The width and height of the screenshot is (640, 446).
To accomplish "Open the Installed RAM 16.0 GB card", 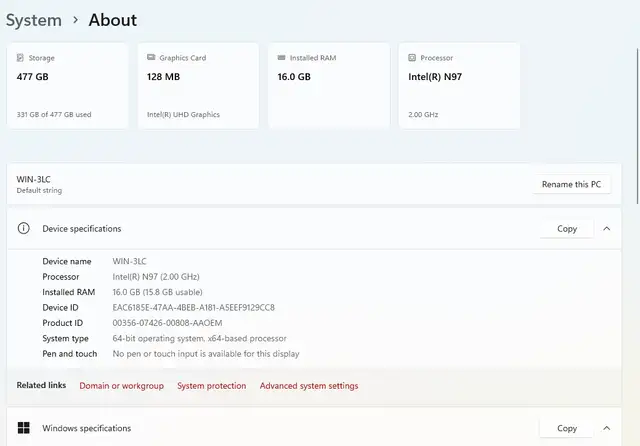I will coord(329,86).
